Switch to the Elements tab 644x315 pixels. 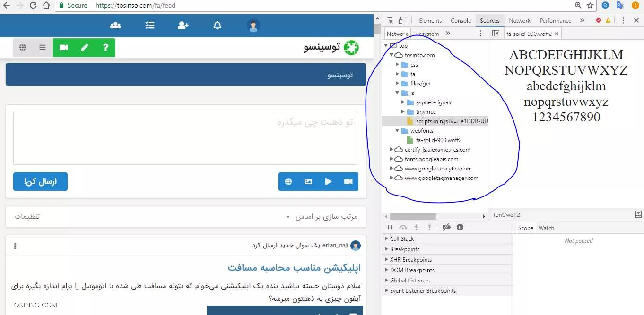tap(430, 20)
